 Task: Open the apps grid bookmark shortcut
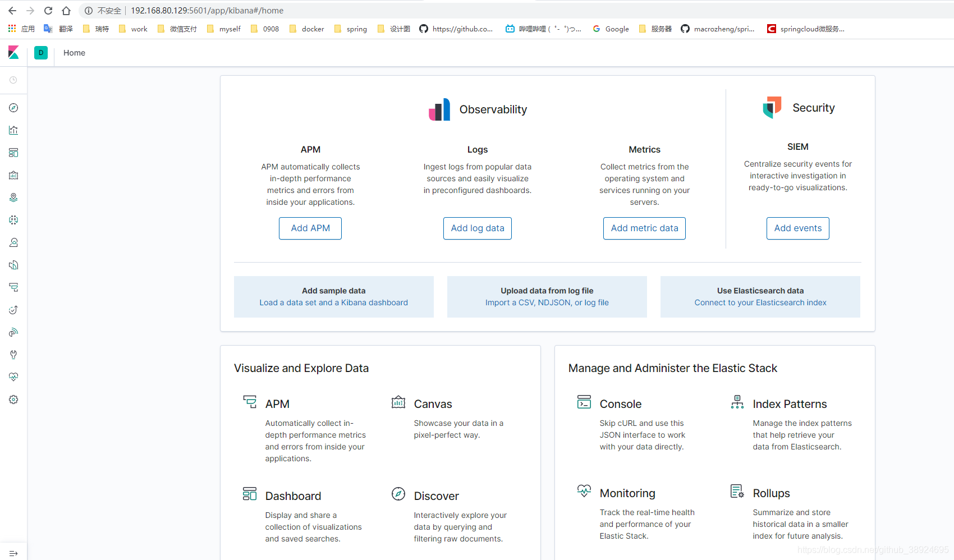(x=21, y=29)
